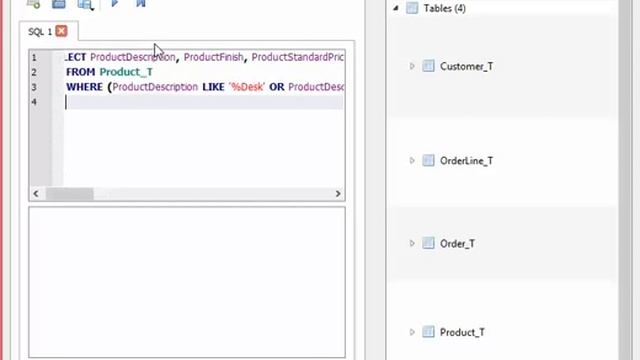Click the OrderLine_T table icon

click(x=428, y=160)
